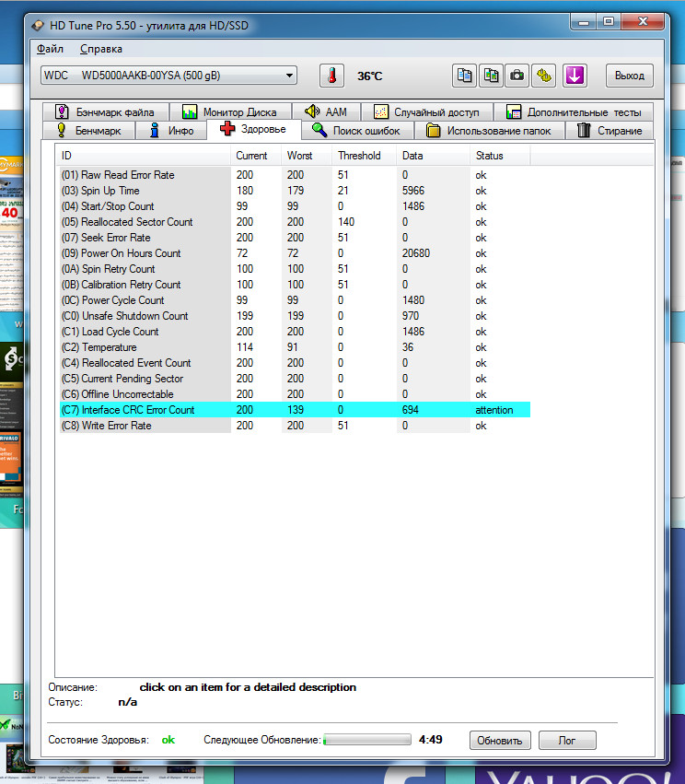Select the (09) Power On Hours Count row
The width and height of the screenshot is (685, 784).
coord(295,253)
